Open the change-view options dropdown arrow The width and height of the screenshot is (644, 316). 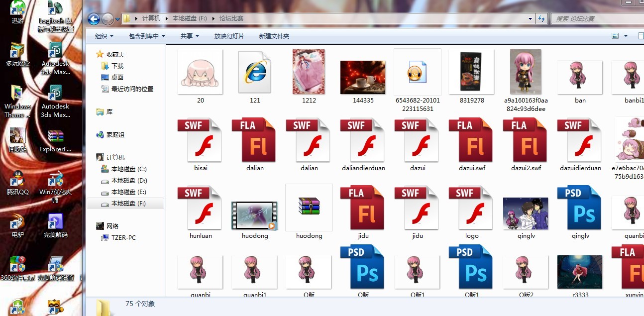[x=626, y=36]
